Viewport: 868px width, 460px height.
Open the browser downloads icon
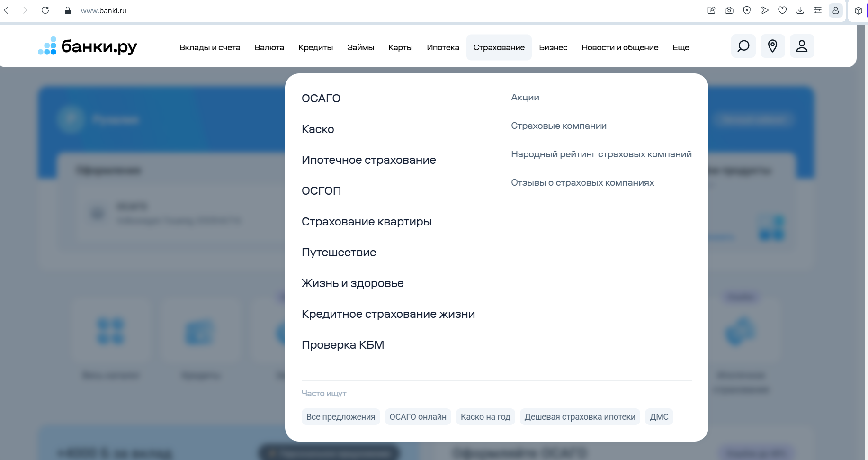pyautogui.click(x=800, y=10)
